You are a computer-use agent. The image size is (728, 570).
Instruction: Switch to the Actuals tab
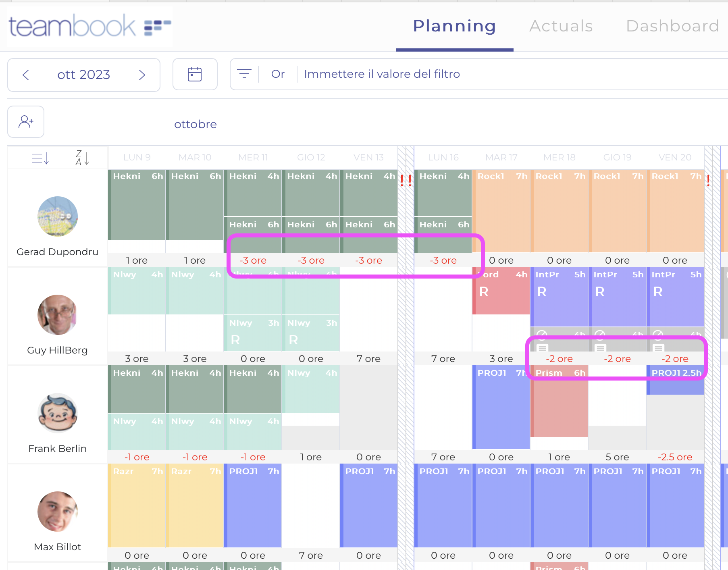[x=561, y=26]
